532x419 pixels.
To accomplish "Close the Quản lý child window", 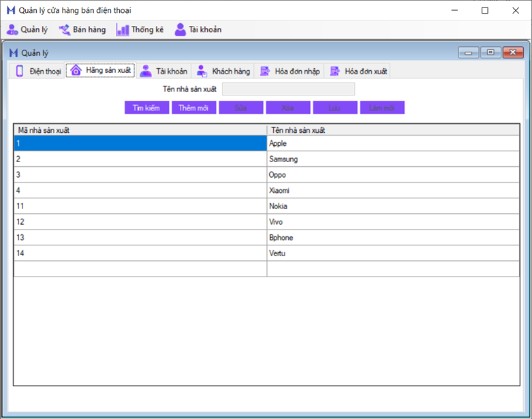I will click(513, 52).
